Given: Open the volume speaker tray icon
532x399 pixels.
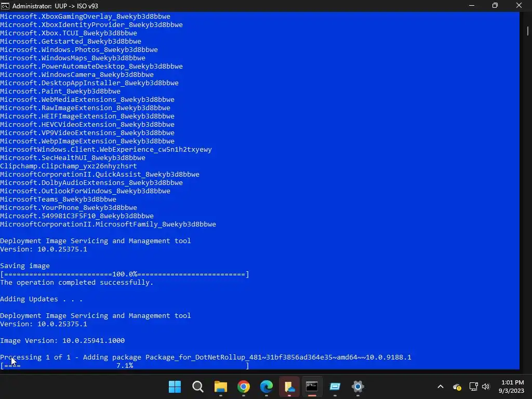Looking at the screenshot, I should [486, 387].
